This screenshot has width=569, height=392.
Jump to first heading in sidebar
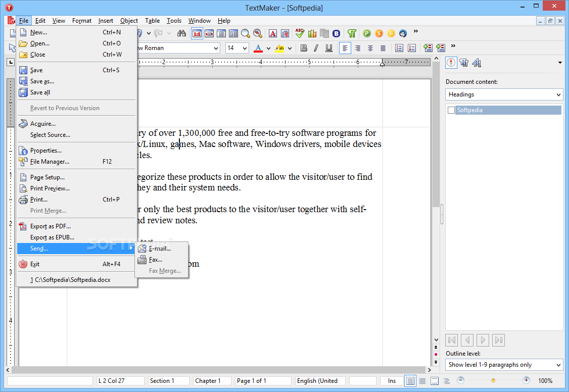click(x=451, y=340)
